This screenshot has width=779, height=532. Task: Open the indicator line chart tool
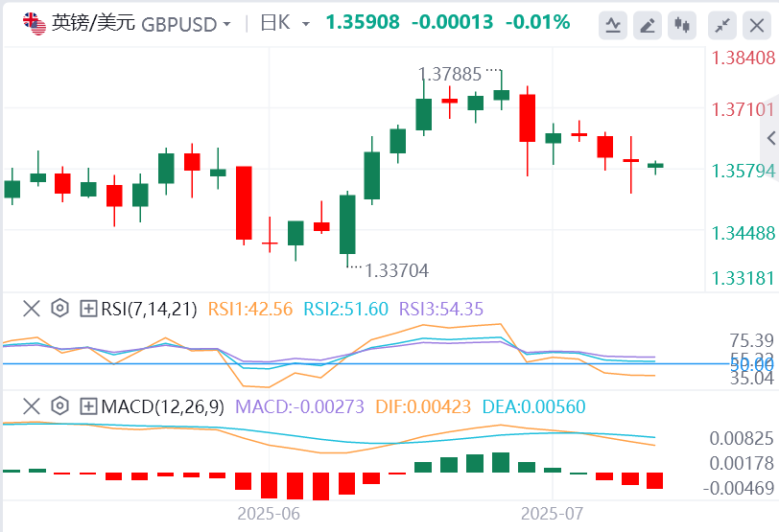click(613, 25)
